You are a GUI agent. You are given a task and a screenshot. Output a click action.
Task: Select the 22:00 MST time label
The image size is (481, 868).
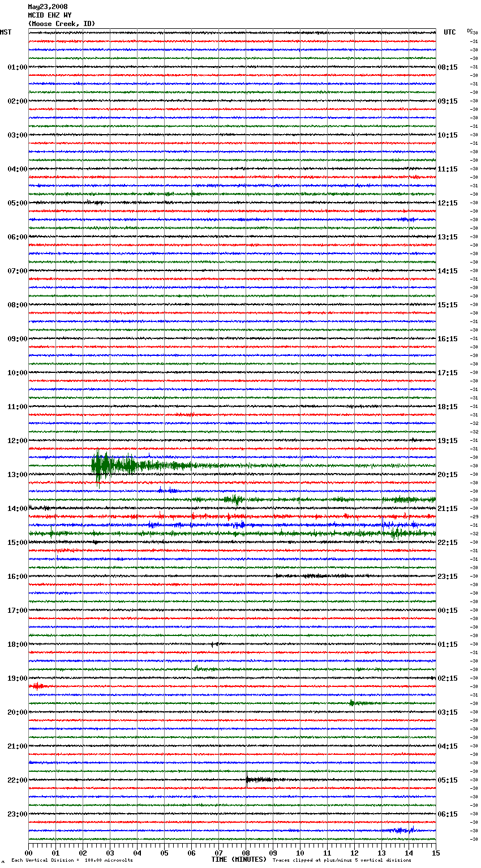(x=18, y=780)
